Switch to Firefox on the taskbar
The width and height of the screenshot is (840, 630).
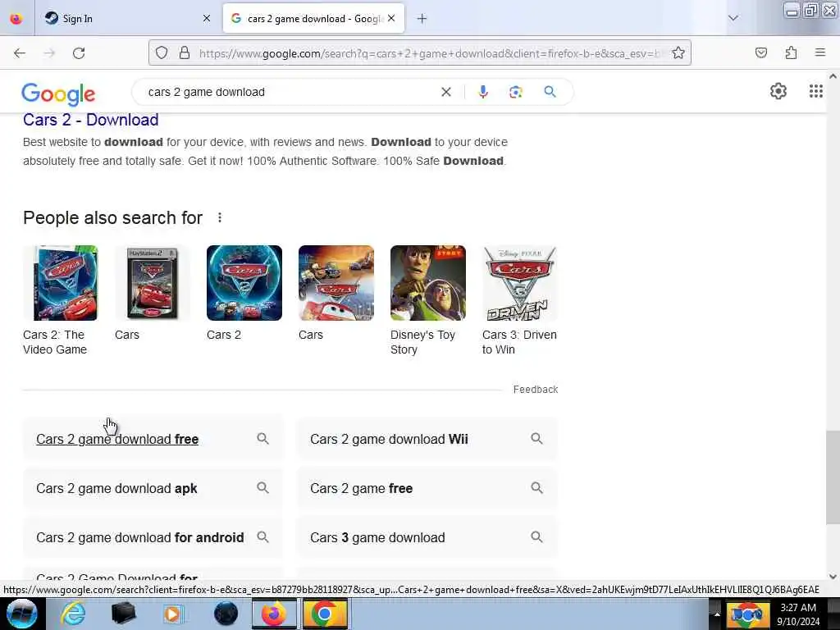pyautogui.click(x=274, y=614)
